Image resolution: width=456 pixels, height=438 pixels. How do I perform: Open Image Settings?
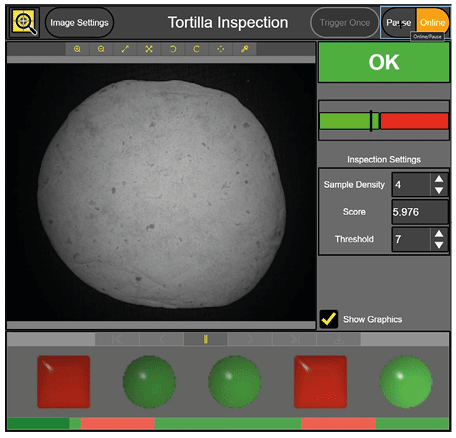coord(79,23)
